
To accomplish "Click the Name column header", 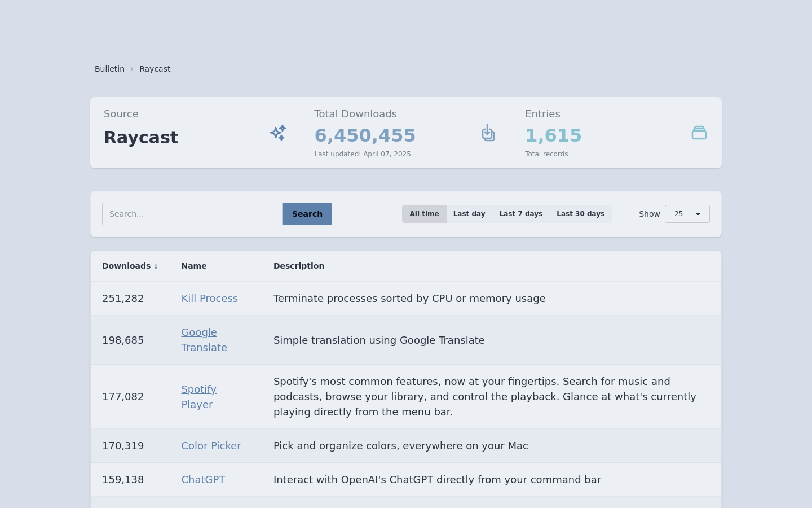I will pyautogui.click(x=194, y=266).
